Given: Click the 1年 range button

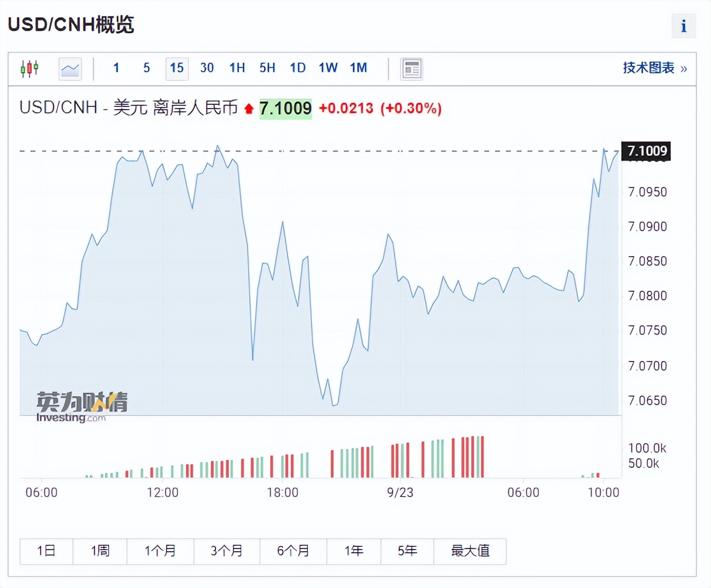Looking at the screenshot, I should click(x=354, y=551).
